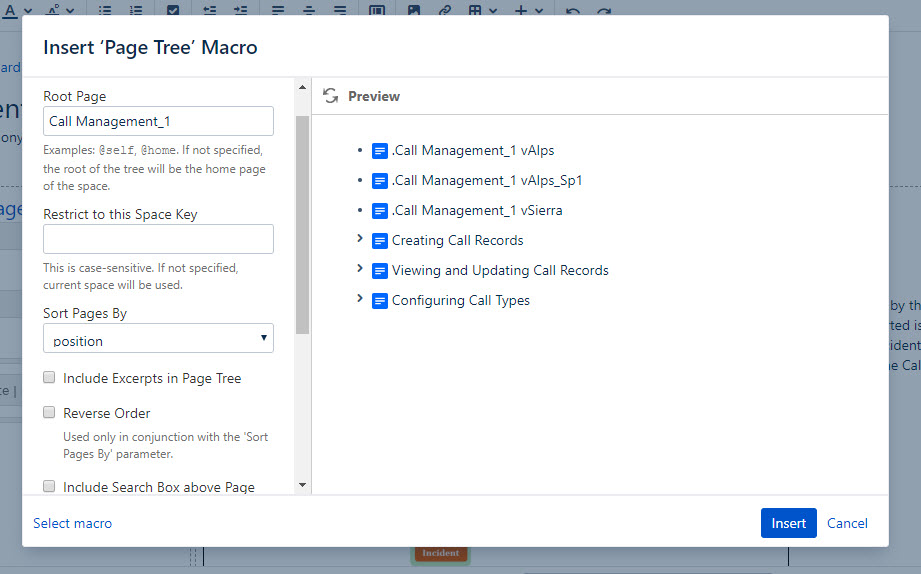Open the text color dropdown arrow in editor toolbar
Screen dimensions: 921x574
28,11
